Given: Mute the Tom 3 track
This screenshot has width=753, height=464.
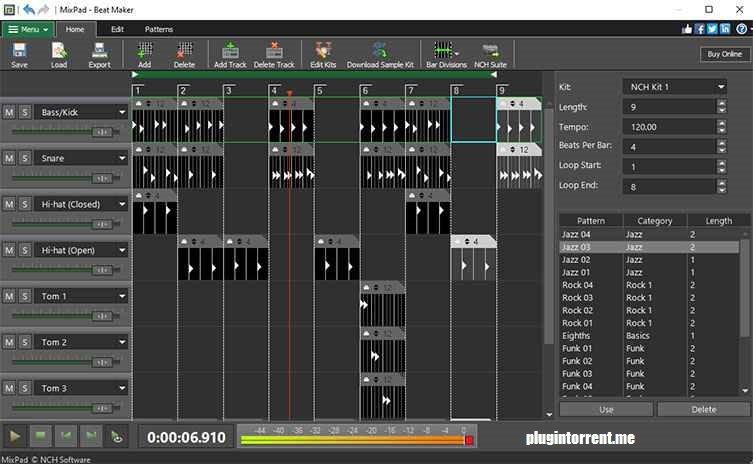Looking at the screenshot, I should pos(9,388).
